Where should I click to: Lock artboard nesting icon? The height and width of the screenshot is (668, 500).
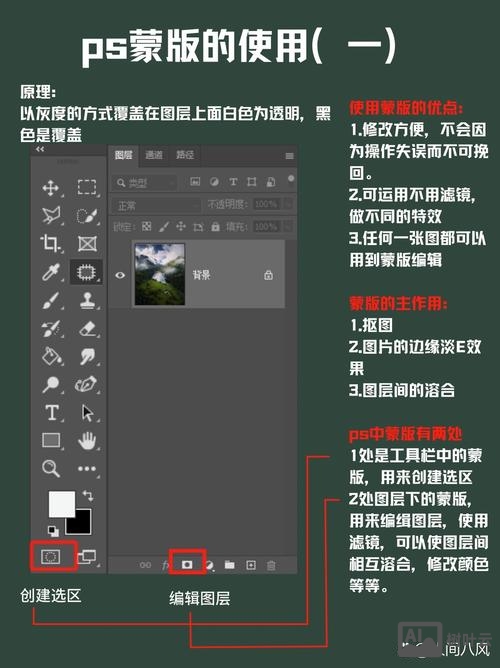click(198, 227)
